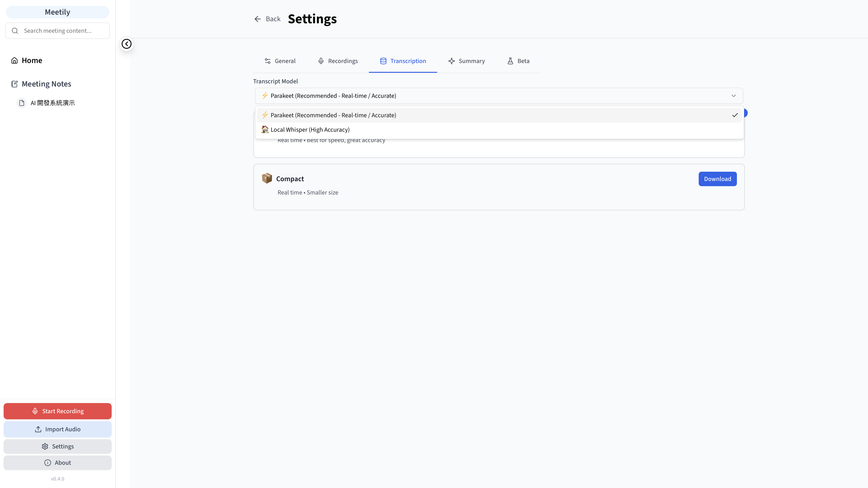The width and height of the screenshot is (868, 488).
Task: Click the Compact model package icon
Action: click(267, 178)
